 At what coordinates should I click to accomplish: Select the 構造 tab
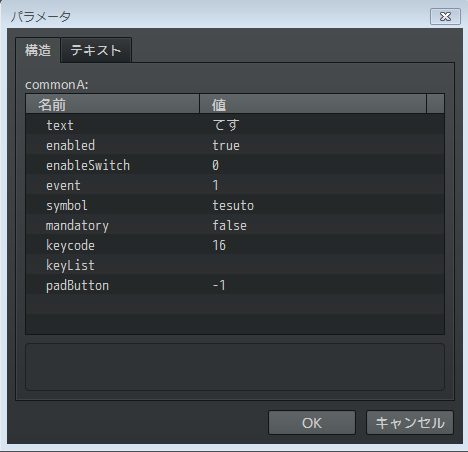click(x=38, y=50)
